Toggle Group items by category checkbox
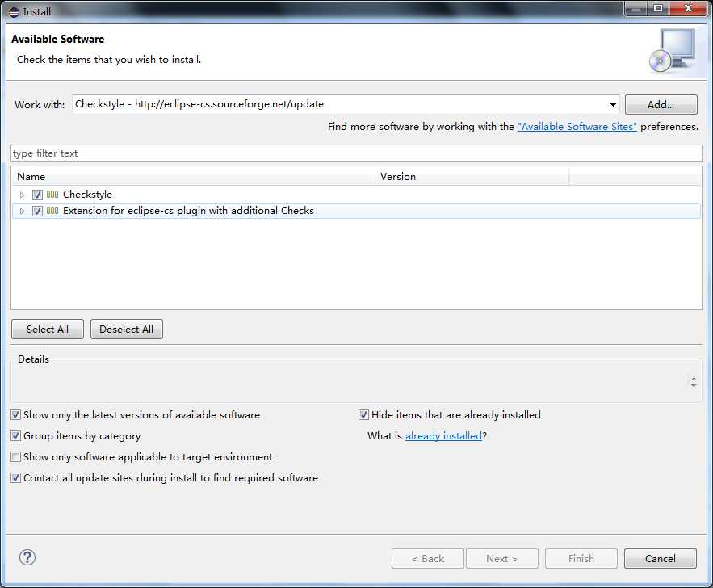The height and width of the screenshot is (588, 713). click(16, 435)
